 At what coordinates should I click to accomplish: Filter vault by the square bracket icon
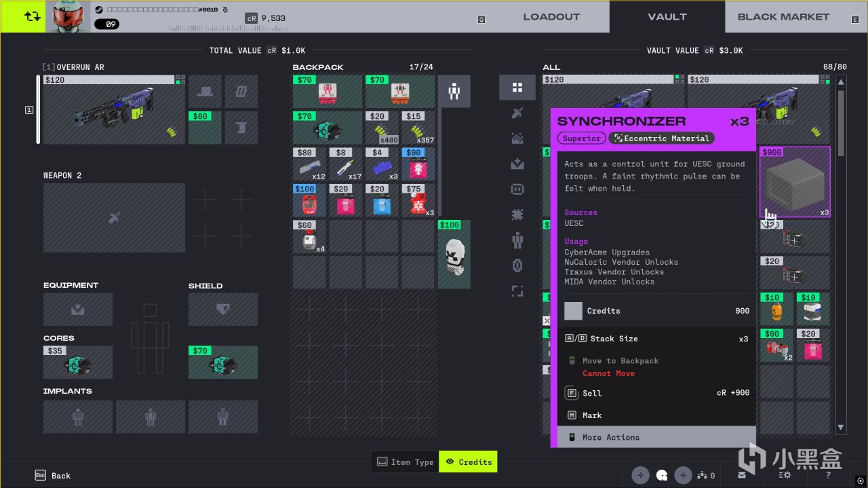pos(517,291)
